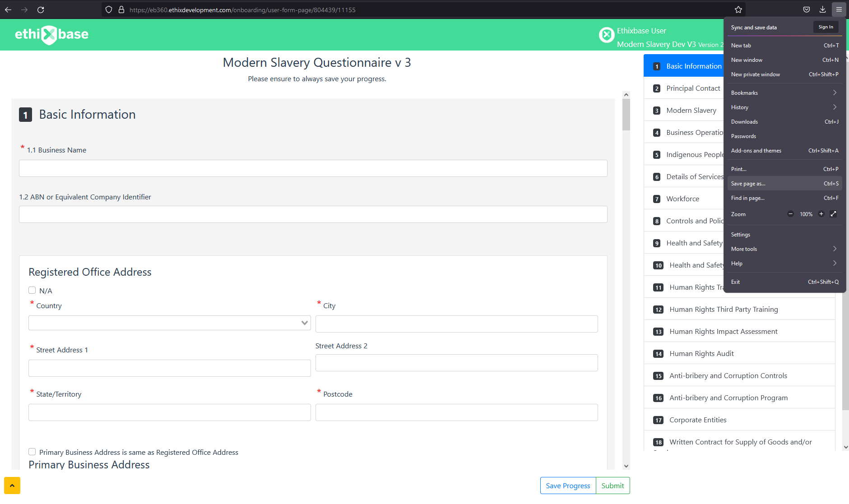The image size is (849, 504).
Task: Expand the More tools submenu
Action: point(784,249)
